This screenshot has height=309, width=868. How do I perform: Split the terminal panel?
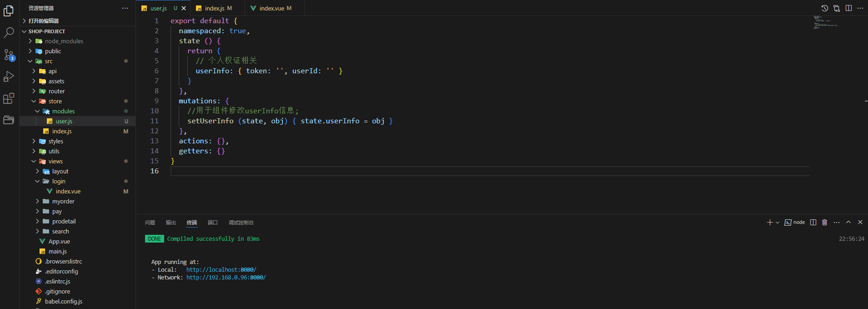tap(813, 222)
